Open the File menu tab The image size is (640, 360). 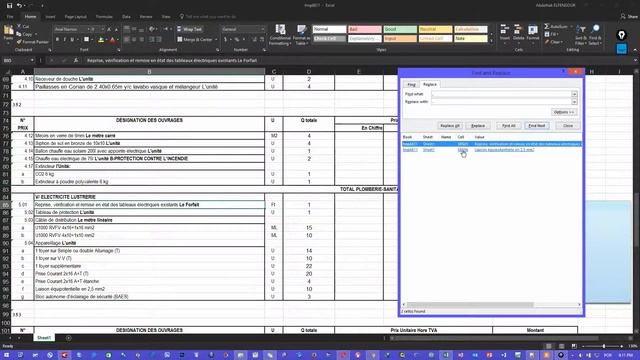(10, 17)
